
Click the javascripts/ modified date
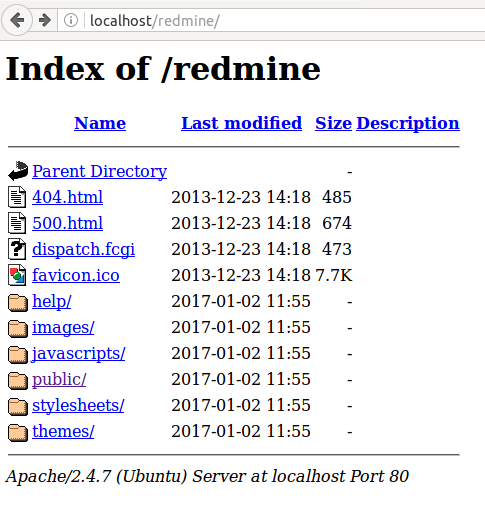click(241, 354)
